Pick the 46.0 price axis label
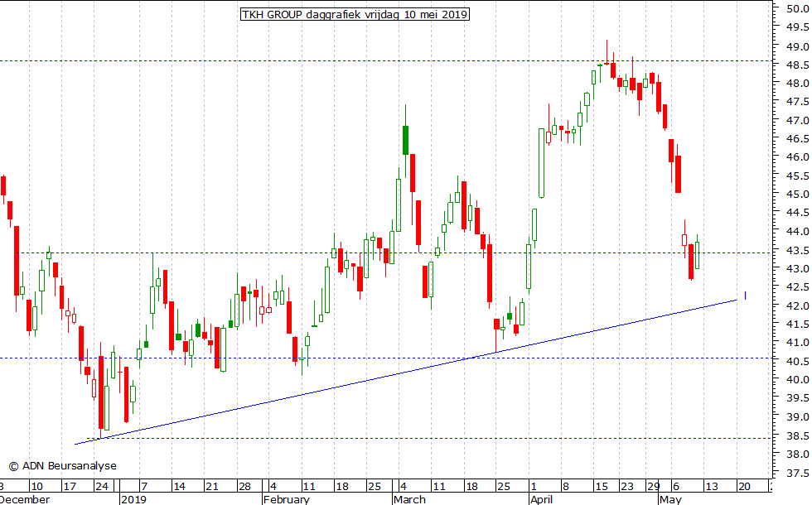 [x=797, y=156]
